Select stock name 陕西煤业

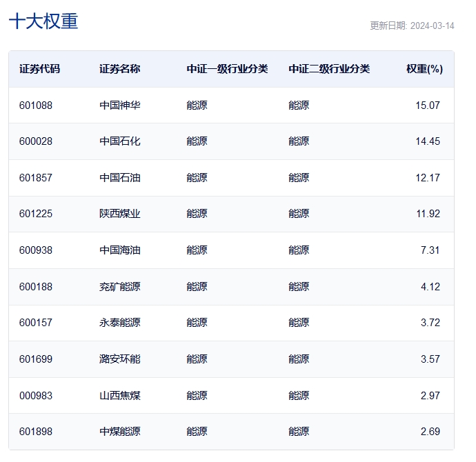[x=120, y=214]
